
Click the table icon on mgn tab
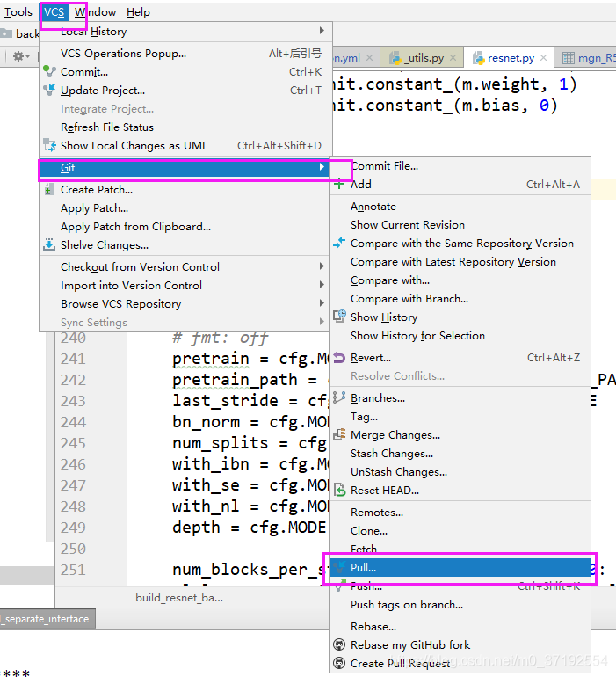click(x=568, y=58)
